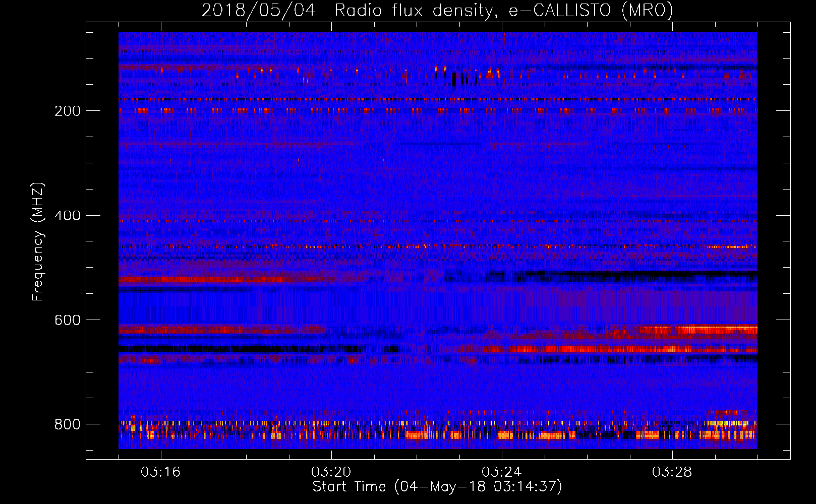Click the '400' frequency tick label
Screen dimensions: 816x504
(68, 215)
